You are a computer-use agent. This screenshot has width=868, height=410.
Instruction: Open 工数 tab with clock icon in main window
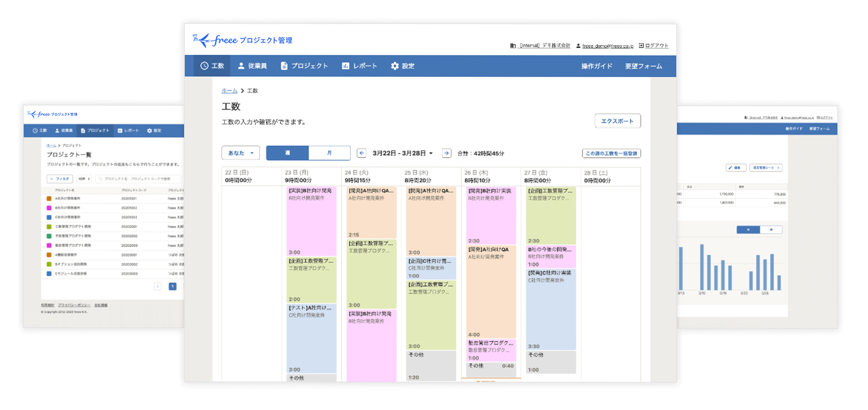[x=212, y=66]
